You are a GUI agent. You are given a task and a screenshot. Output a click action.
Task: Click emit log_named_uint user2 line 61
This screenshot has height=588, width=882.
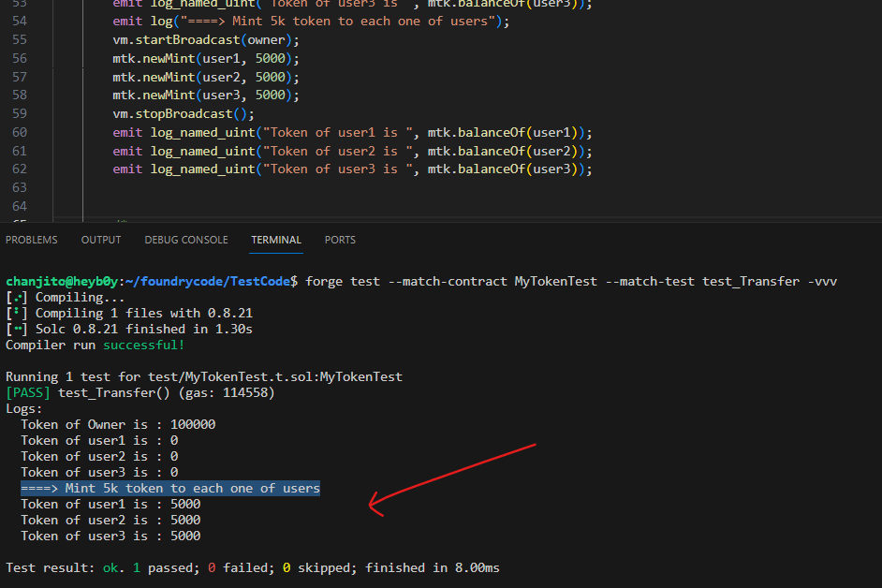[352, 151]
